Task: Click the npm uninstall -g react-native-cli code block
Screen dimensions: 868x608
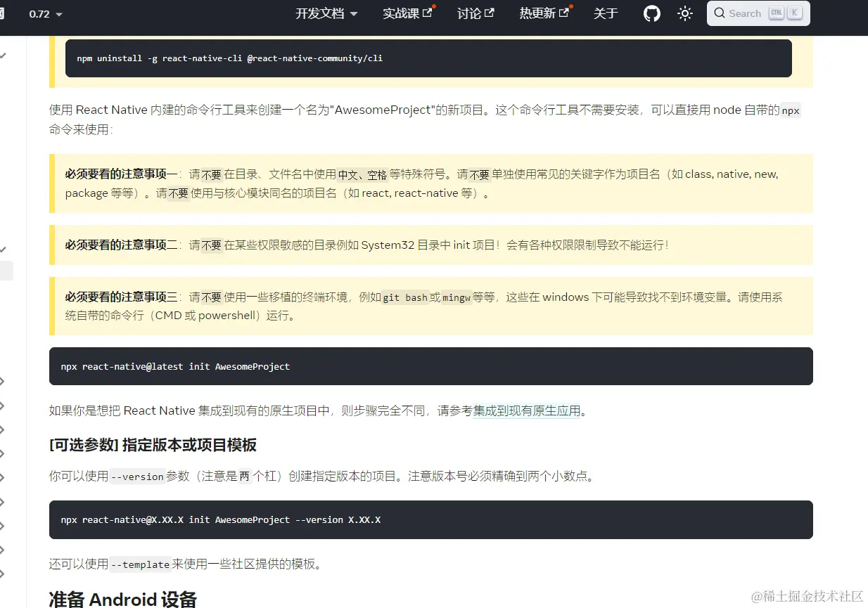Action: (x=428, y=58)
